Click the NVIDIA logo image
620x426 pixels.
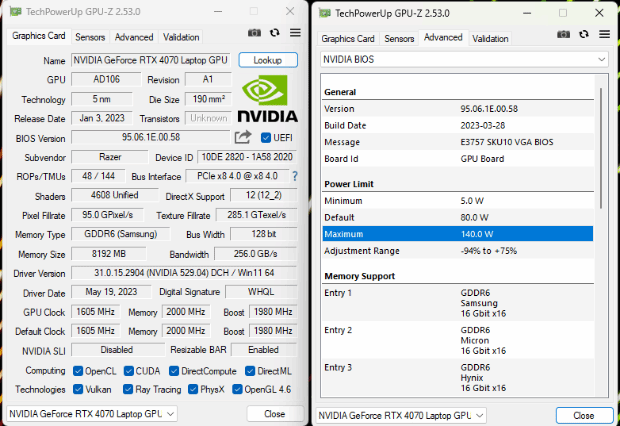[x=268, y=98]
